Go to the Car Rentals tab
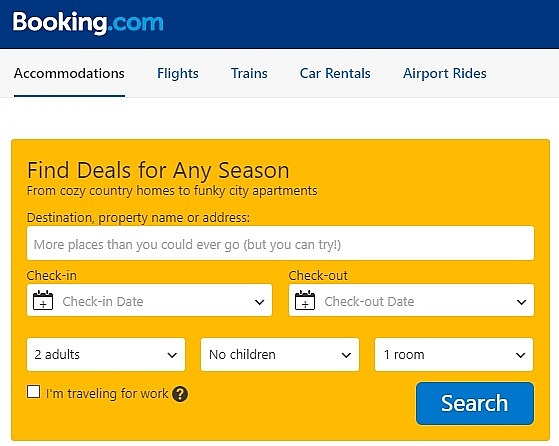The width and height of the screenshot is (559, 446). (x=335, y=73)
